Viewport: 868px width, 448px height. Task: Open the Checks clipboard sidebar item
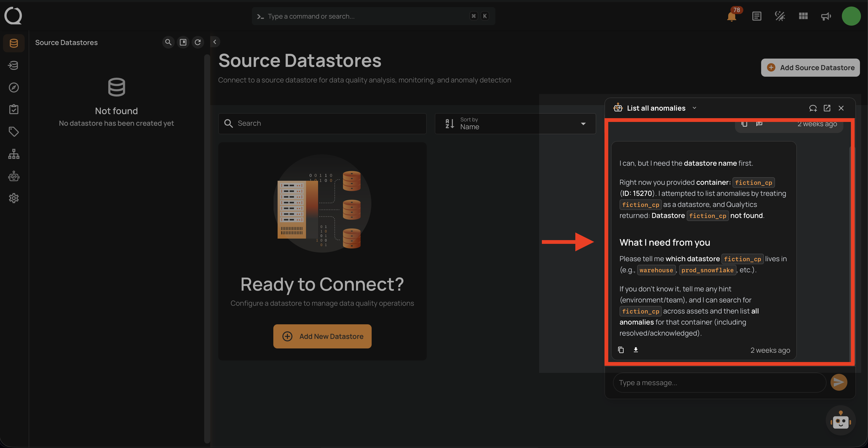(14, 109)
